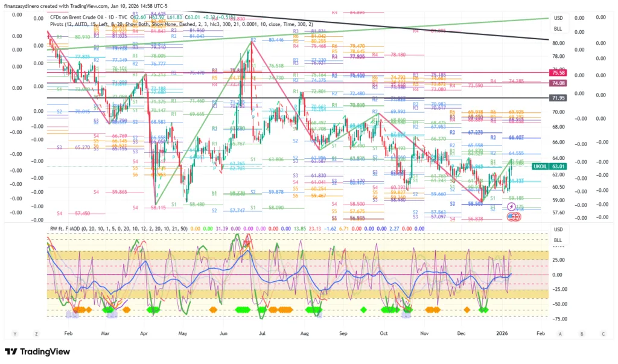Click the purple lightning event icon
The height and width of the screenshot is (364, 618).
[x=512, y=206]
